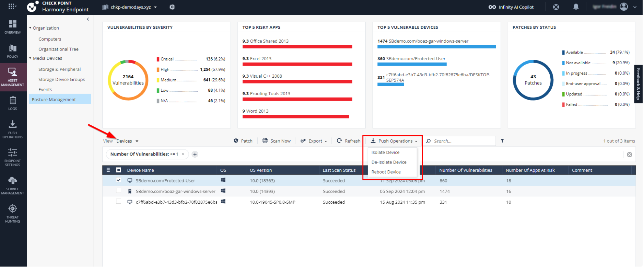Open chkp-demodays.xyz tenant dropdown
The image size is (644, 270).
coord(130,7)
